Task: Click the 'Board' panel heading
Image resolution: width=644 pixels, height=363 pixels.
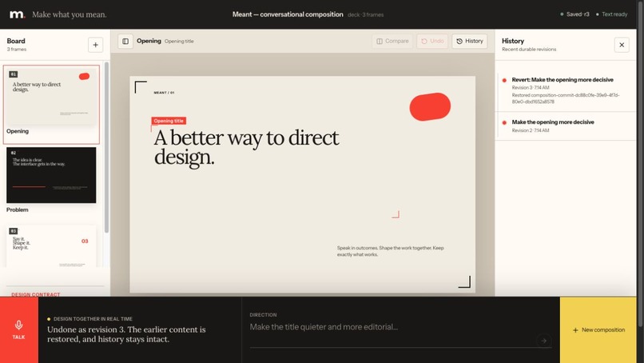Action: pyautogui.click(x=16, y=41)
